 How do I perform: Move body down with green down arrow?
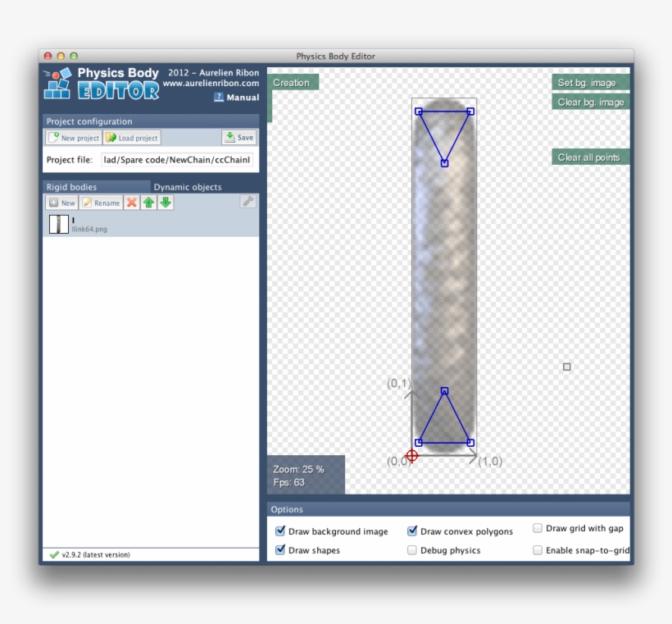click(166, 203)
